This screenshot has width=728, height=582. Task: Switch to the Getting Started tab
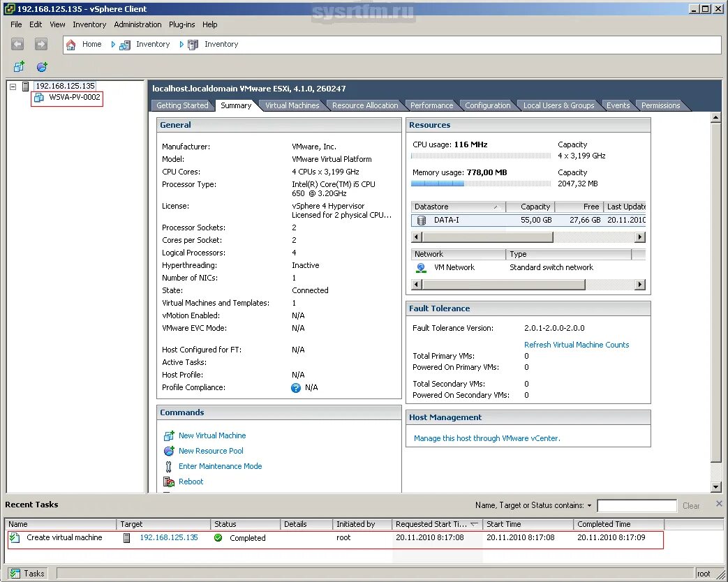click(x=182, y=106)
